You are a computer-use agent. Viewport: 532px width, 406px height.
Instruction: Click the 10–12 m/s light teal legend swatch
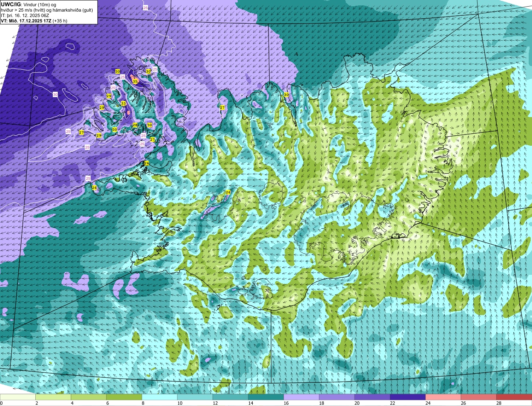point(195,397)
